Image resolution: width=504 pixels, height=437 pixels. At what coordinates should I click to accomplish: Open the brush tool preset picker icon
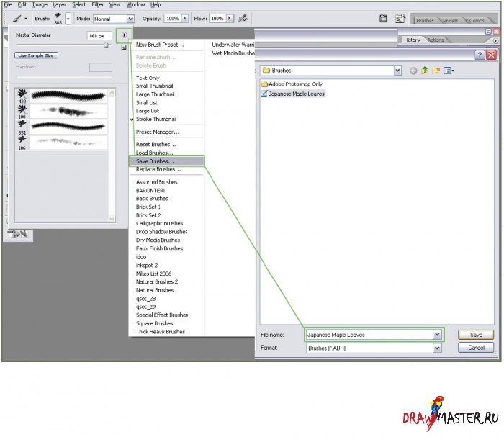tap(17, 19)
